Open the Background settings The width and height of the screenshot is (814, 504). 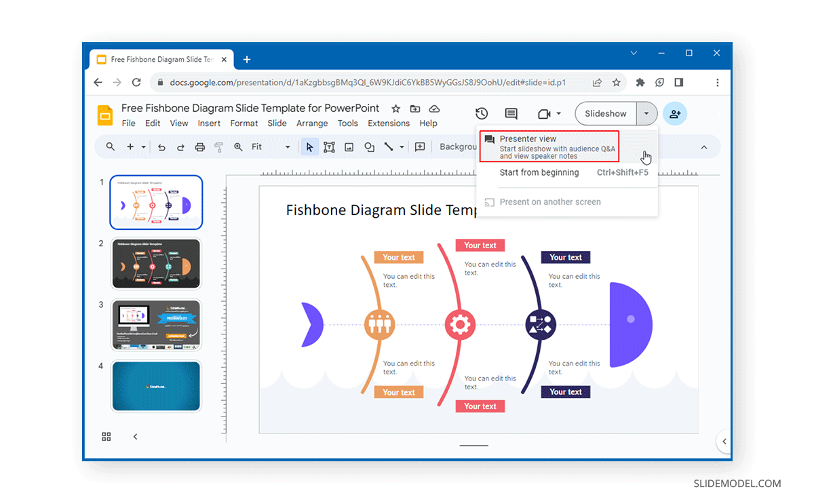point(459,147)
